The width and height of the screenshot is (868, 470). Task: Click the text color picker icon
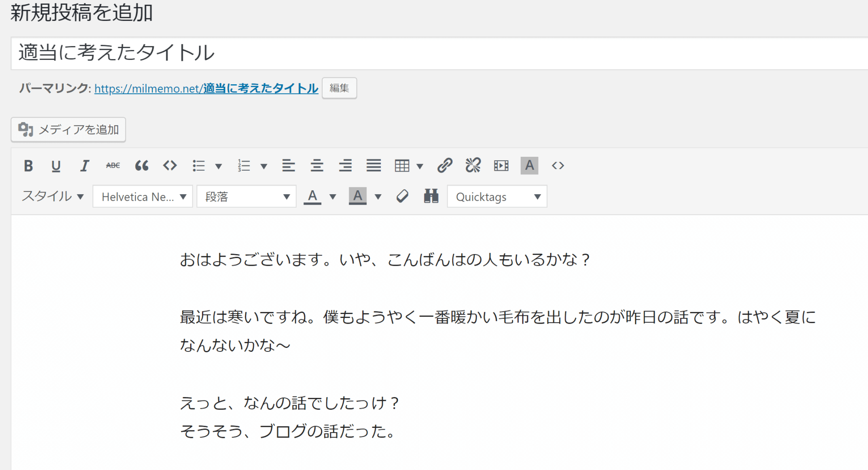click(x=312, y=197)
